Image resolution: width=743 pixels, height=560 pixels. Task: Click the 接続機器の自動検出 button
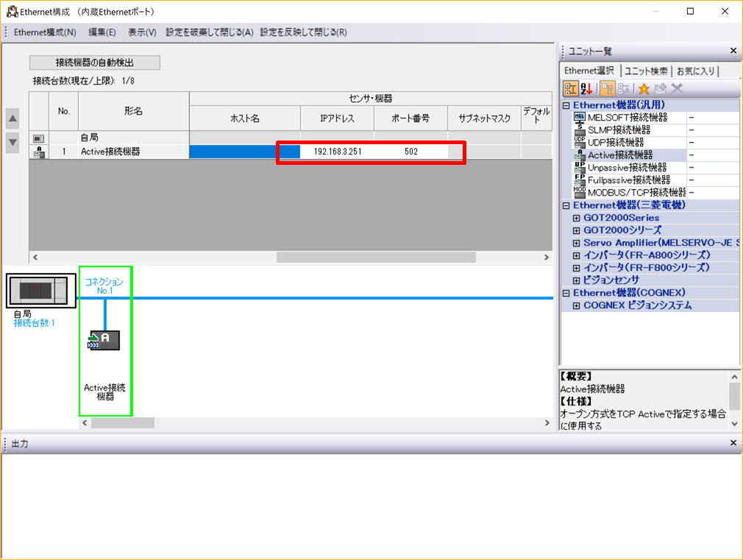[x=95, y=62]
